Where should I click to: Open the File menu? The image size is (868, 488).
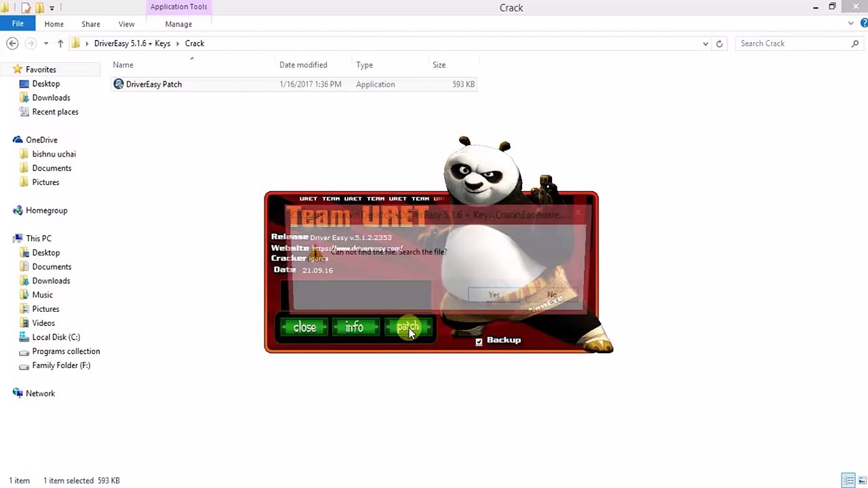click(18, 24)
